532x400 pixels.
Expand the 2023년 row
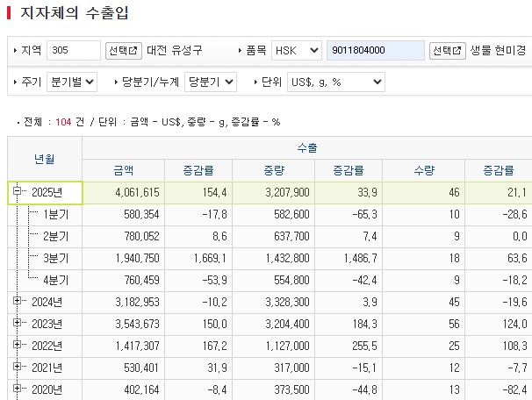(18, 324)
